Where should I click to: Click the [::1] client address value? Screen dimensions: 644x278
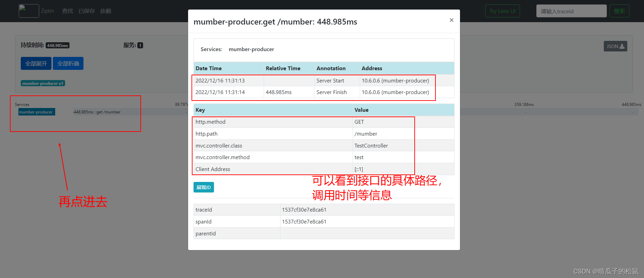coord(403,169)
